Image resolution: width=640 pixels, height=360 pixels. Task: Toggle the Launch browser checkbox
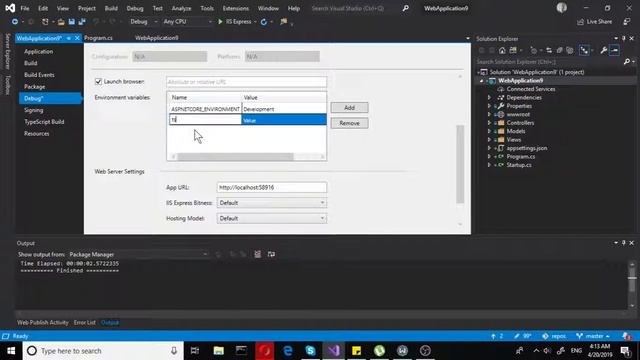pyautogui.click(x=98, y=82)
